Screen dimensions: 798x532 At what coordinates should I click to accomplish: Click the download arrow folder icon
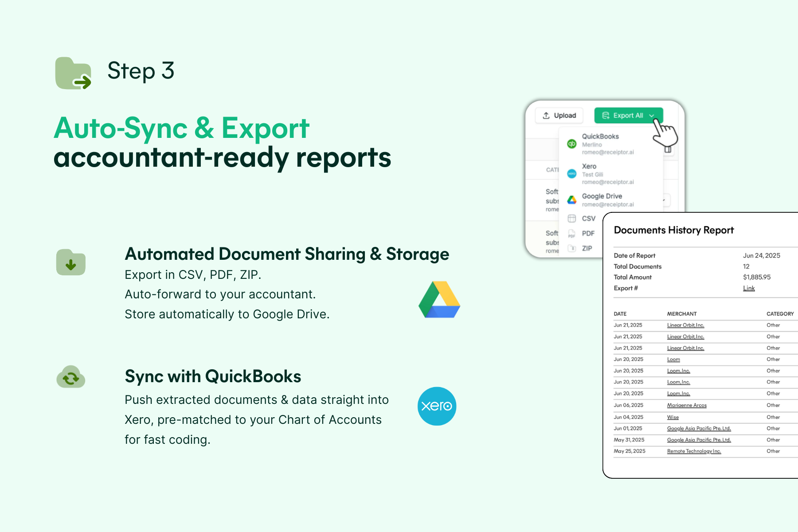coord(71,262)
